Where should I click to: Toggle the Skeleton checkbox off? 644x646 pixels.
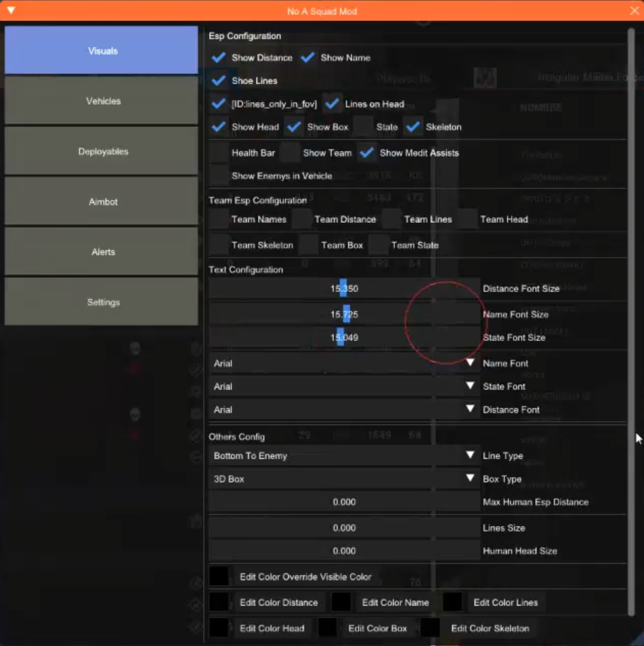[413, 127]
